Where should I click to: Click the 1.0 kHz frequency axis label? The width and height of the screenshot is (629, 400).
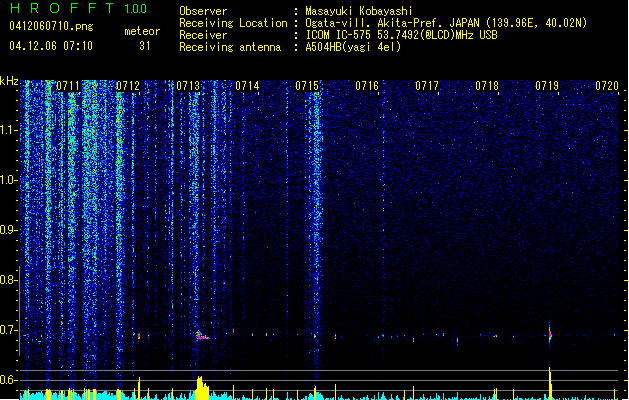(8, 180)
